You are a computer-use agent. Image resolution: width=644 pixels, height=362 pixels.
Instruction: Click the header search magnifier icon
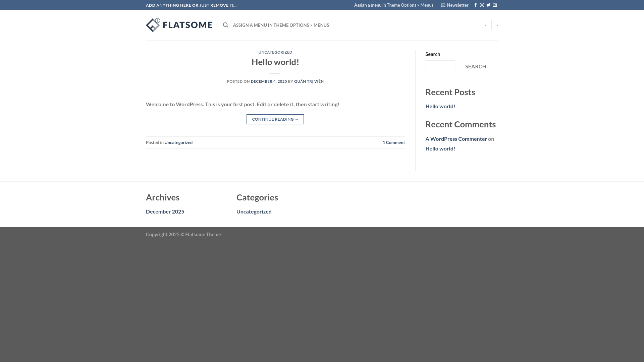(226, 25)
